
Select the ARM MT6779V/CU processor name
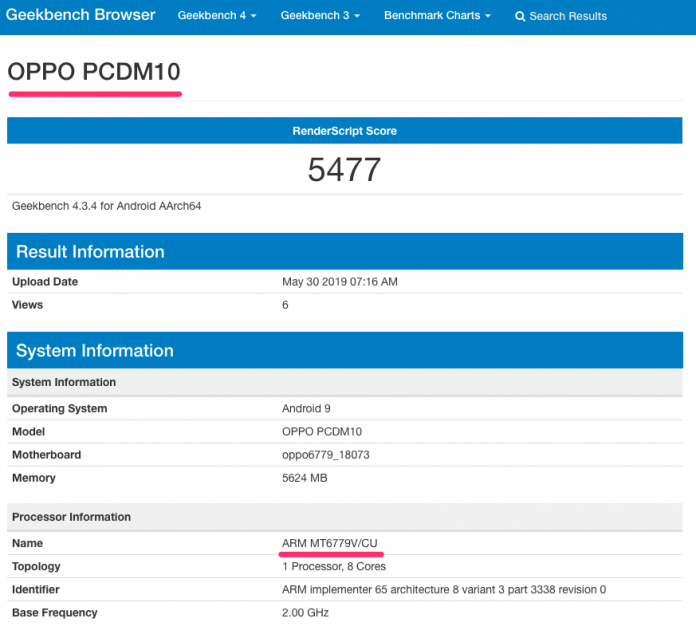330,543
